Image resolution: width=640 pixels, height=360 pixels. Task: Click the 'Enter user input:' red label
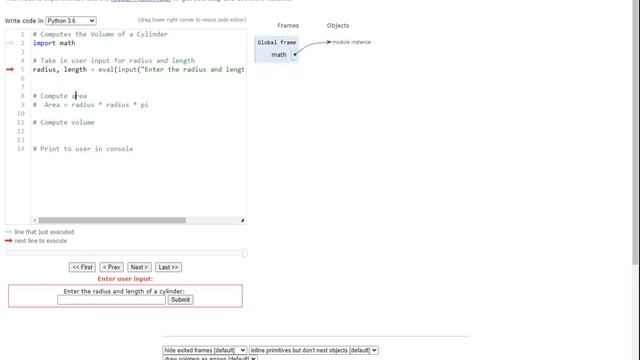[x=125, y=279]
